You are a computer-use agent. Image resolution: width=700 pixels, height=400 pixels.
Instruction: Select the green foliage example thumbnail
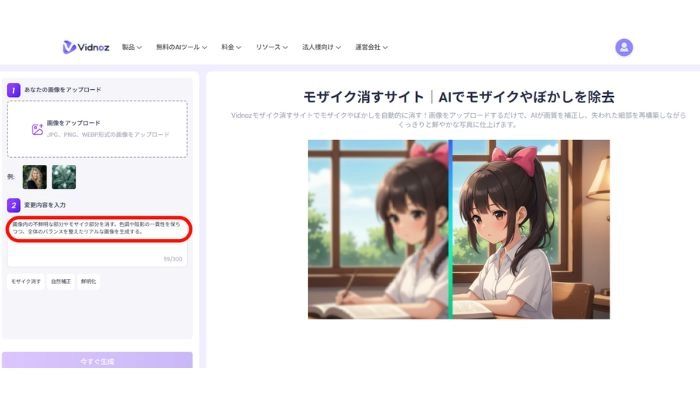(x=64, y=177)
